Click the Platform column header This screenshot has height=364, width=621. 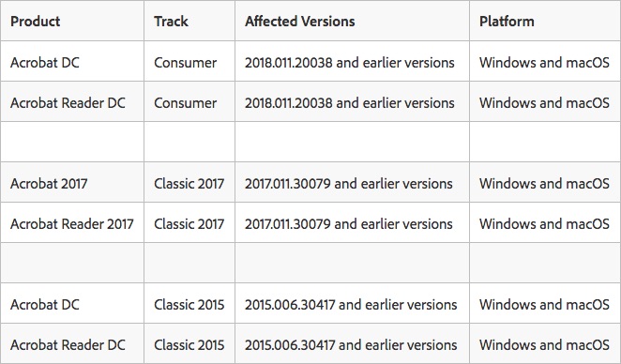(x=507, y=22)
